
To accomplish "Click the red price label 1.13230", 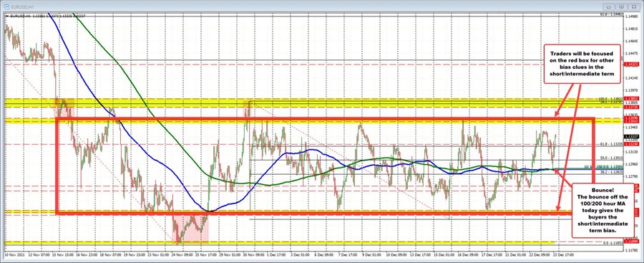I will 631,145.
